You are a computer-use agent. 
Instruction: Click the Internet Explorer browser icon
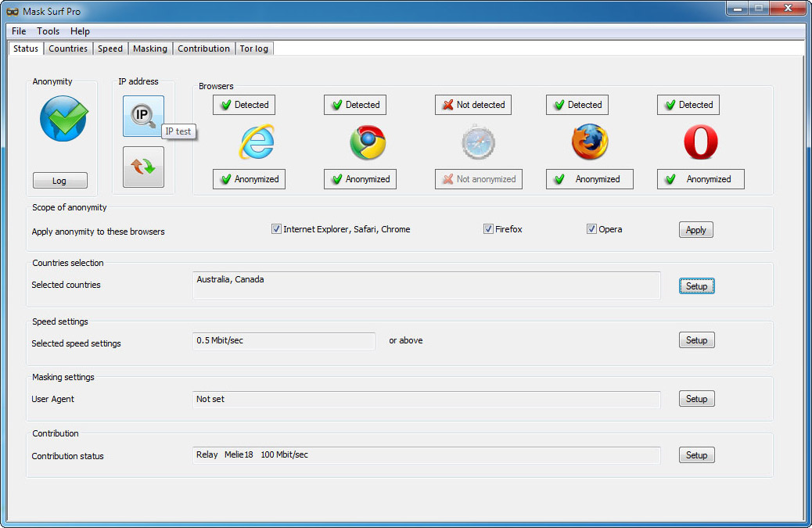(257, 142)
